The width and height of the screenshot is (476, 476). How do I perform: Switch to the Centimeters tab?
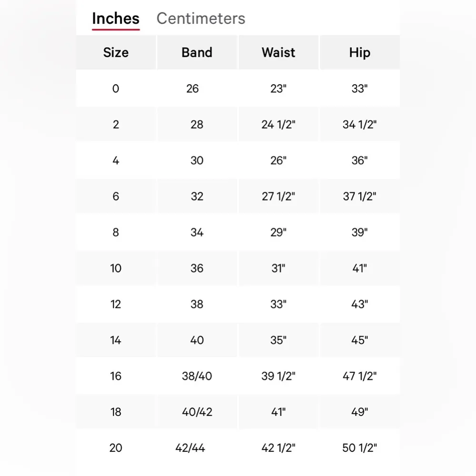[x=200, y=19]
